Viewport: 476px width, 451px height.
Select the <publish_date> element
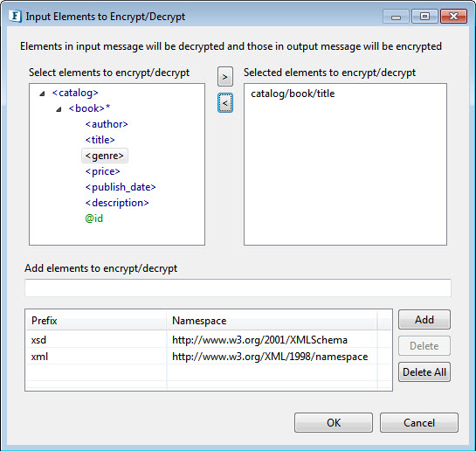click(x=121, y=187)
